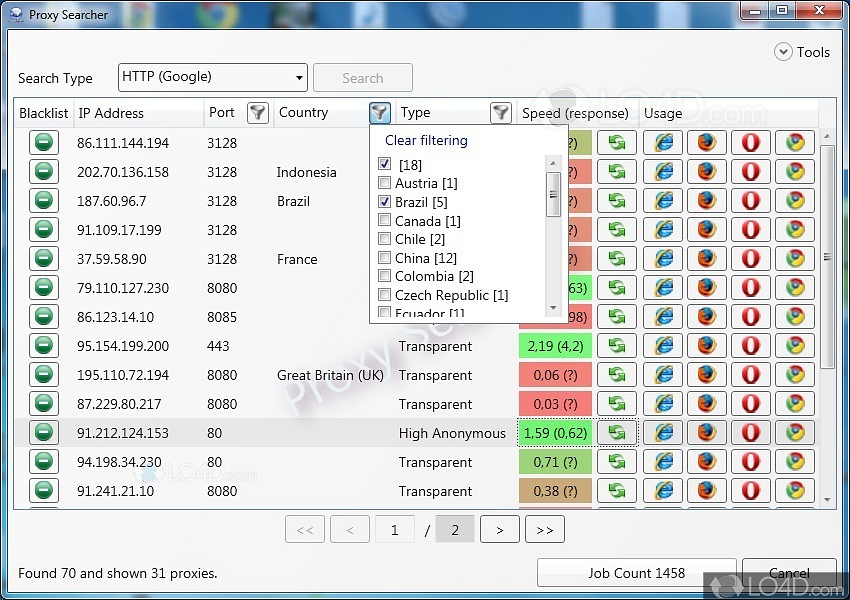
Task: Close the Country filter dropdown icon
Action: point(379,113)
